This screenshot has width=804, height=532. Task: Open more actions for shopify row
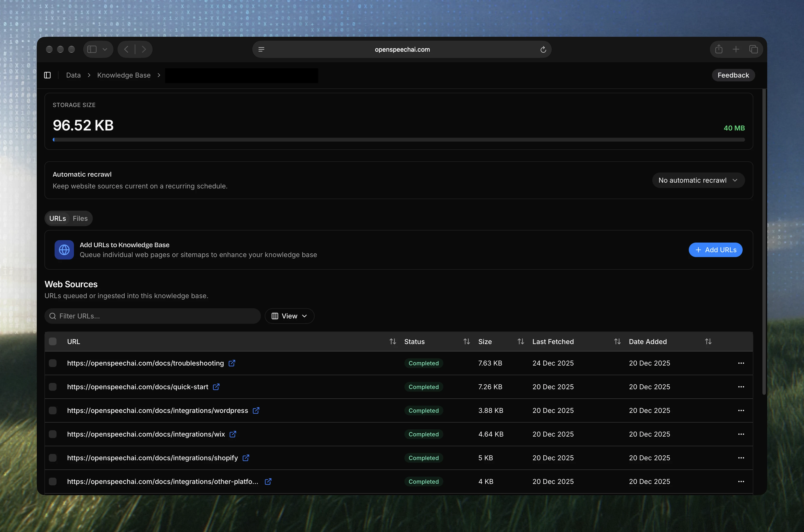pyautogui.click(x=741, y=458)
